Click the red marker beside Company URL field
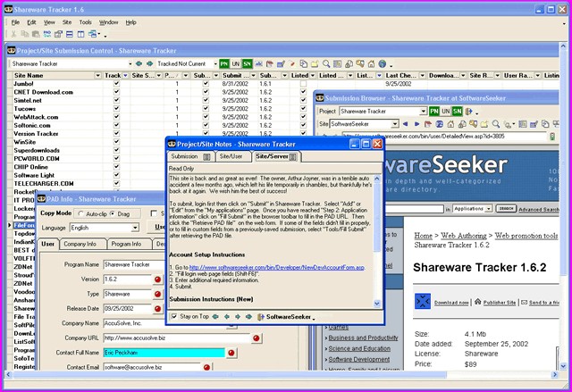 point(256,338)
